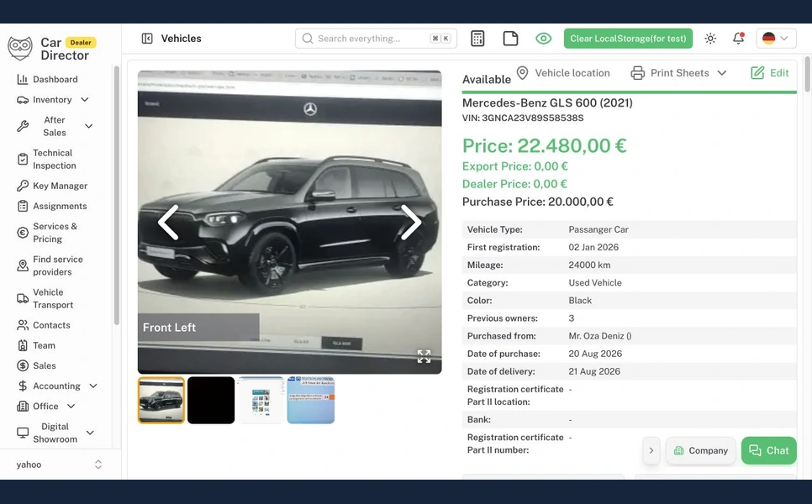Click the Services & Pricing euro icon

point(23,233)
